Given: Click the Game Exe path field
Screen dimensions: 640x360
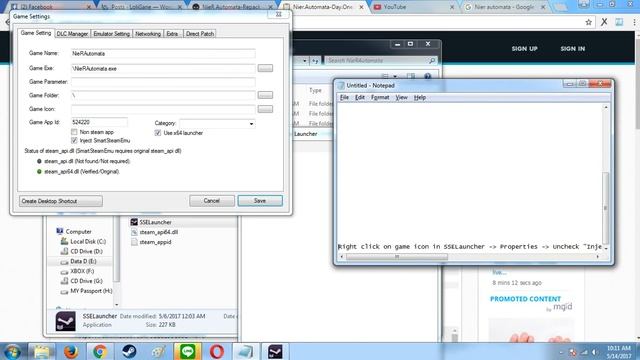Looking at the screenshot, I should (163, 69).
